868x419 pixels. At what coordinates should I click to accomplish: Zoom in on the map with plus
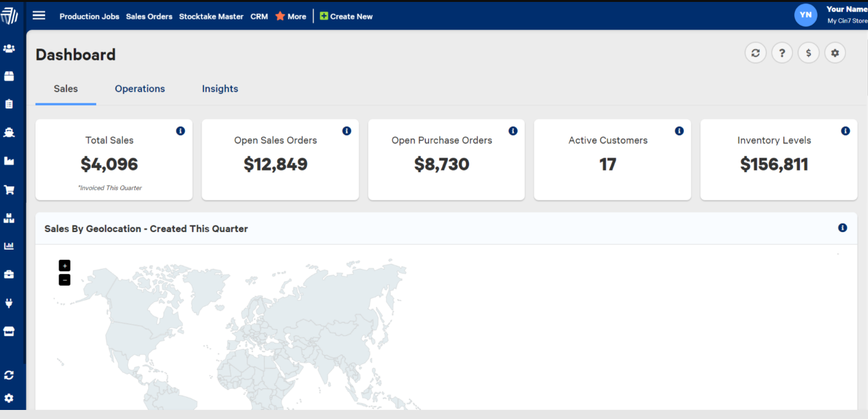65,266
